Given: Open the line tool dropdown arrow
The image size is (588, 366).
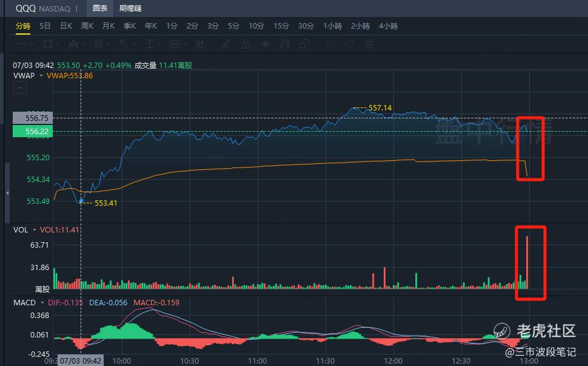Looking at the screenshot, I should 32,44.
